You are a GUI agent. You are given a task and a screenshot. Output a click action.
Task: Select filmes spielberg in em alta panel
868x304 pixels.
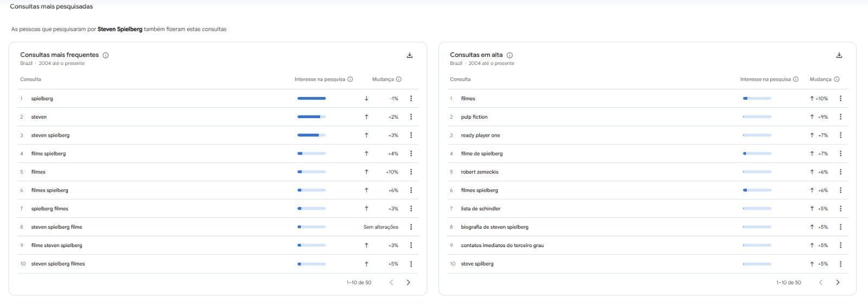point(480,190)
